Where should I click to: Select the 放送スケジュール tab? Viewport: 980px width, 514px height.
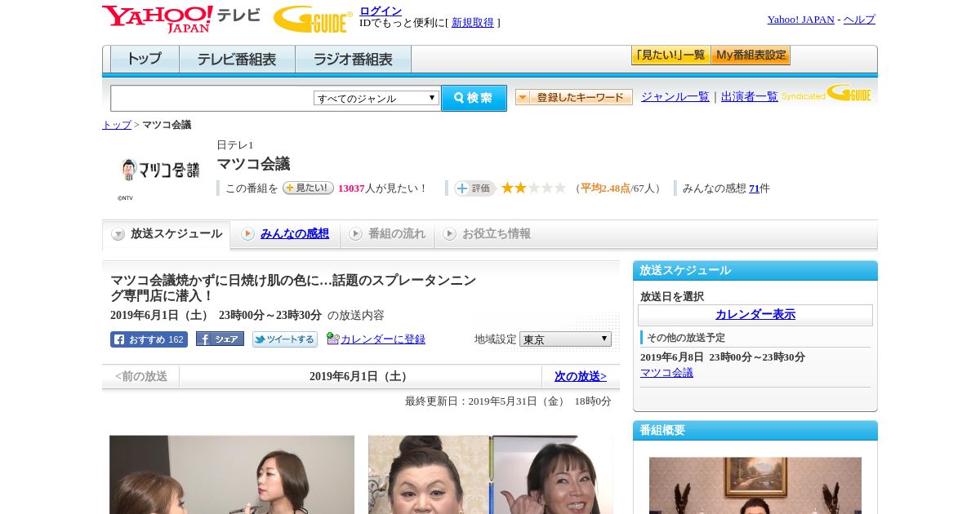click(x=167, y=234)
